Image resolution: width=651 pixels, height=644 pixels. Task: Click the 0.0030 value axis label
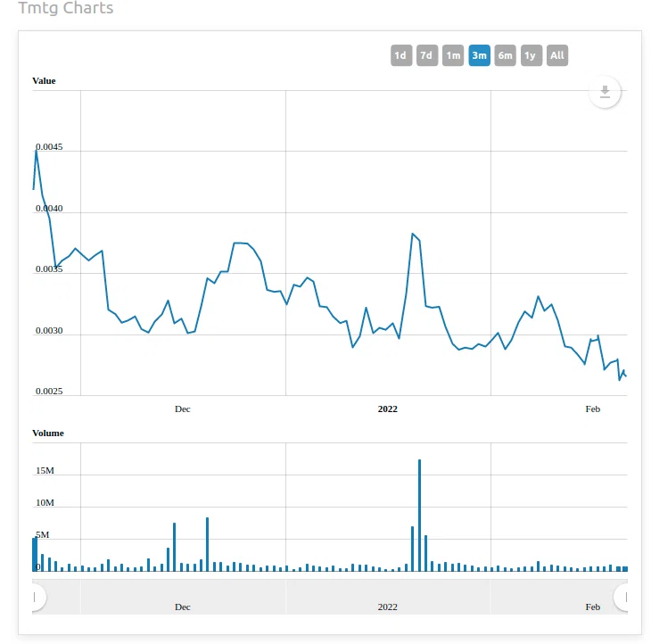(49, 331)
